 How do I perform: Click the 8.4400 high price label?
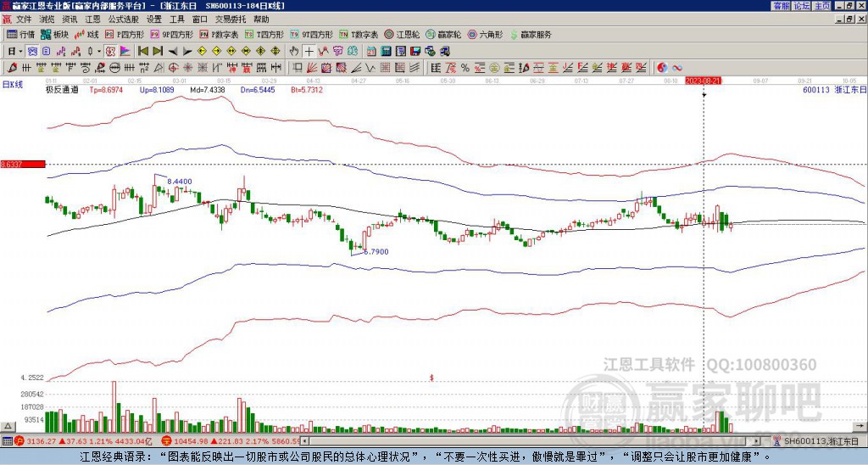click(x=180, y=182)
